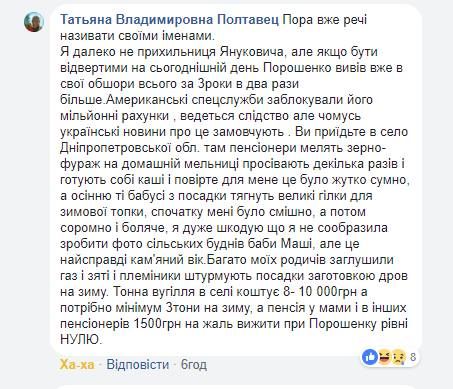Reply to comment via Відповісти

138,365
